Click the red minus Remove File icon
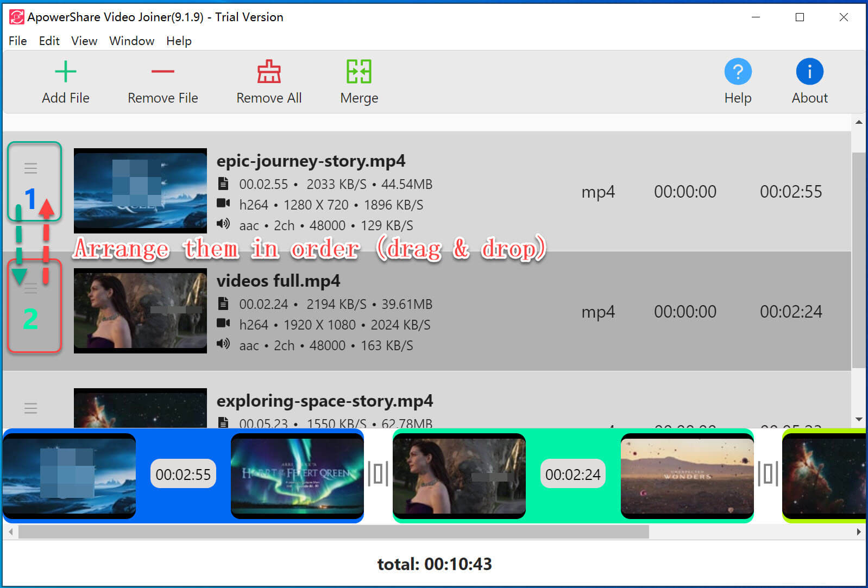This screenshot has width=868, height=588. coord(162,72)
